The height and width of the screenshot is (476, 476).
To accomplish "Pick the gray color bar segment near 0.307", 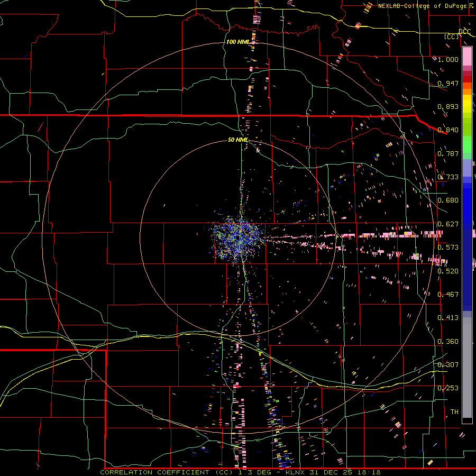I will click(x=467, y=368).
